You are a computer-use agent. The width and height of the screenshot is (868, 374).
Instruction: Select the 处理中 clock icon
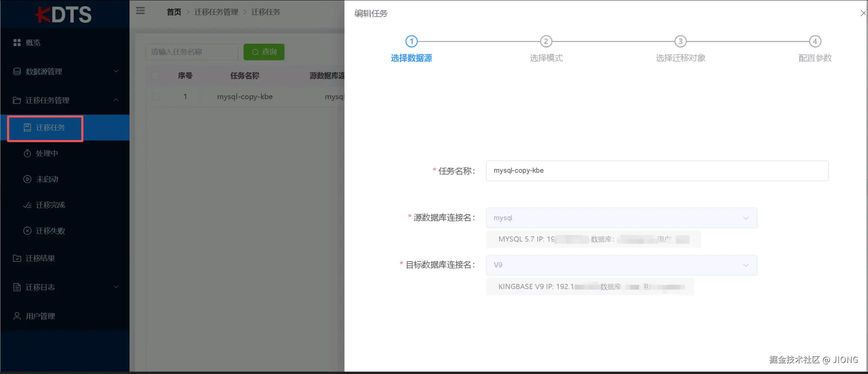[x=27, y=153]
